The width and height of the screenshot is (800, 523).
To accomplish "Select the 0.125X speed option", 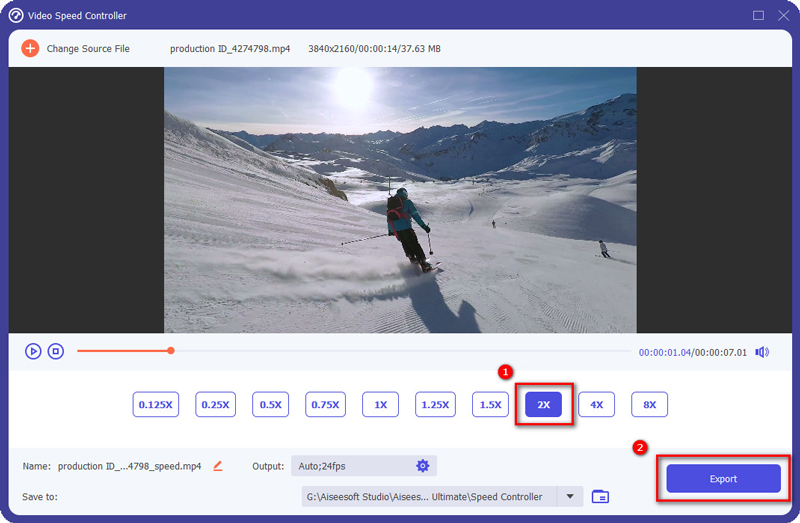I will point(155,405).
